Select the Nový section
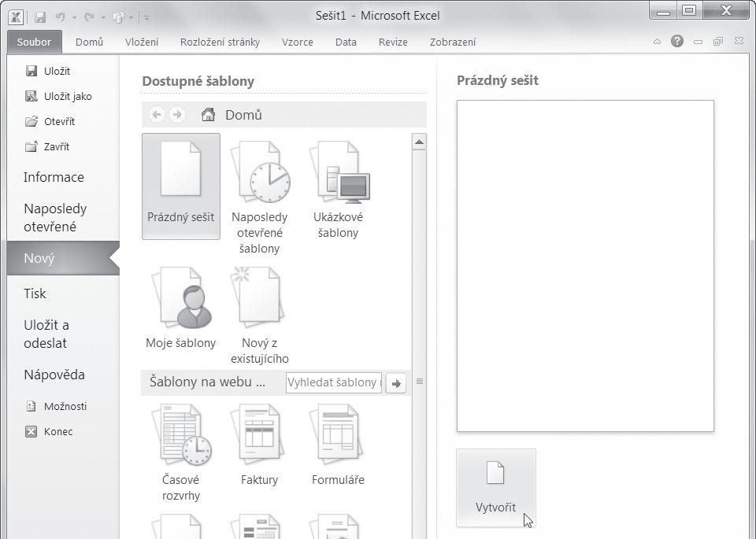This screenshot has width=756, height=539. (63, 258)
